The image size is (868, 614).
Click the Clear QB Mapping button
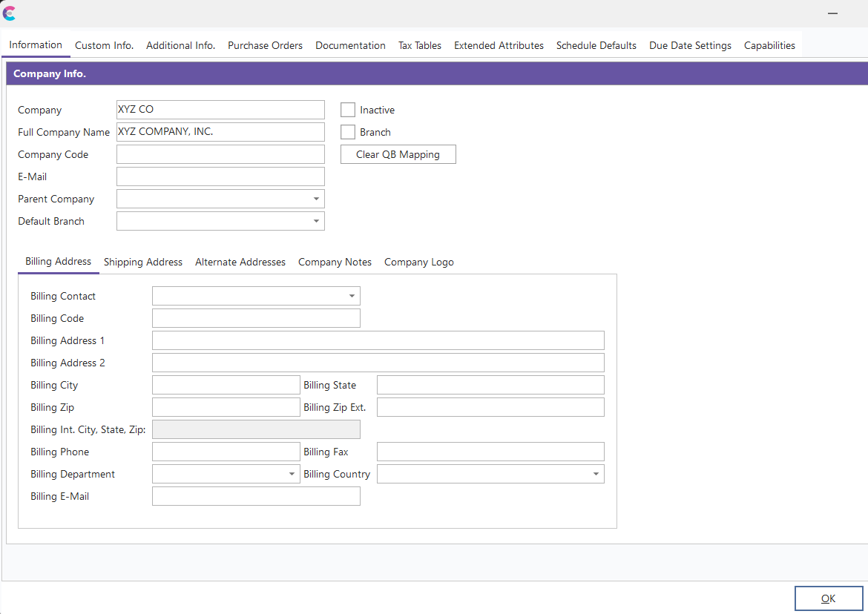tap(398, 154)
